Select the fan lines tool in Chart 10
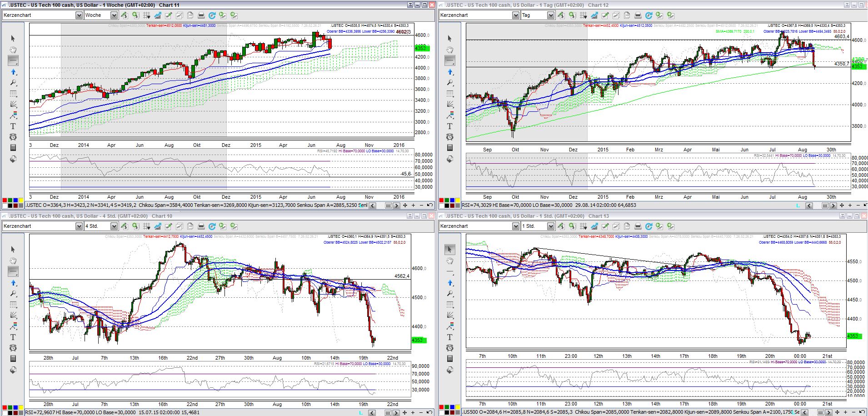Screen dimensions: 868x416 pos(13,315)
